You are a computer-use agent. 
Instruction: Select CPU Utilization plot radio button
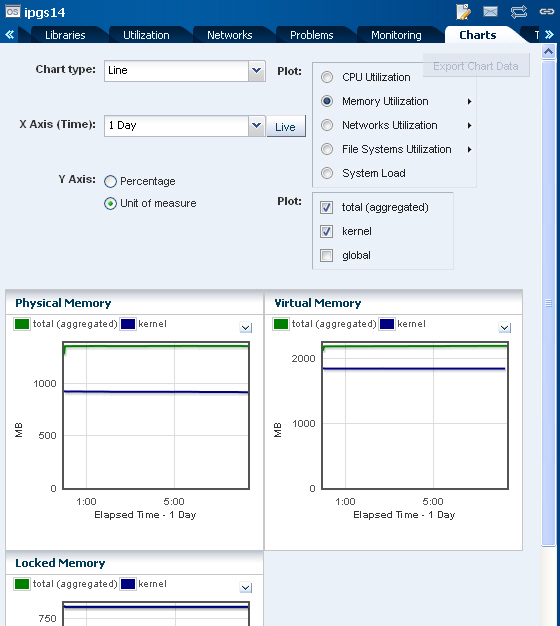[327, 77]
